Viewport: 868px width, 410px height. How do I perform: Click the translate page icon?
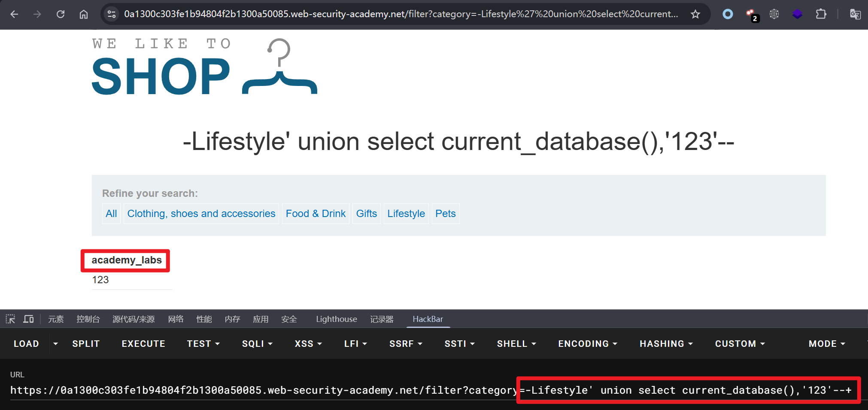(855, 14)
